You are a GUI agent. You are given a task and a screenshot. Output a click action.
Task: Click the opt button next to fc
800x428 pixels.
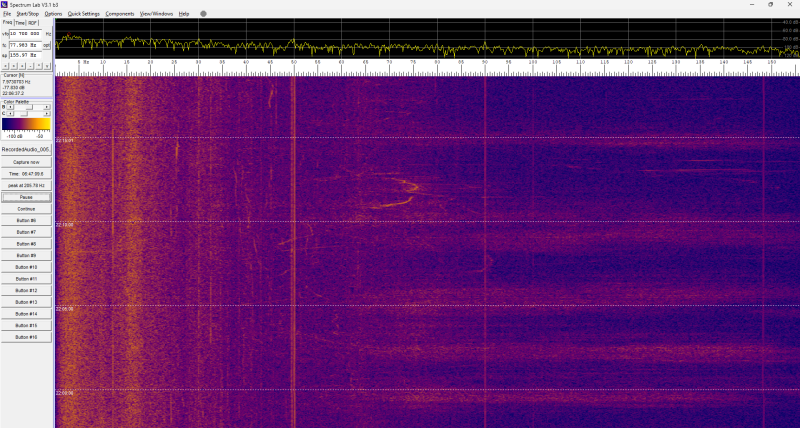click(46, 45)
